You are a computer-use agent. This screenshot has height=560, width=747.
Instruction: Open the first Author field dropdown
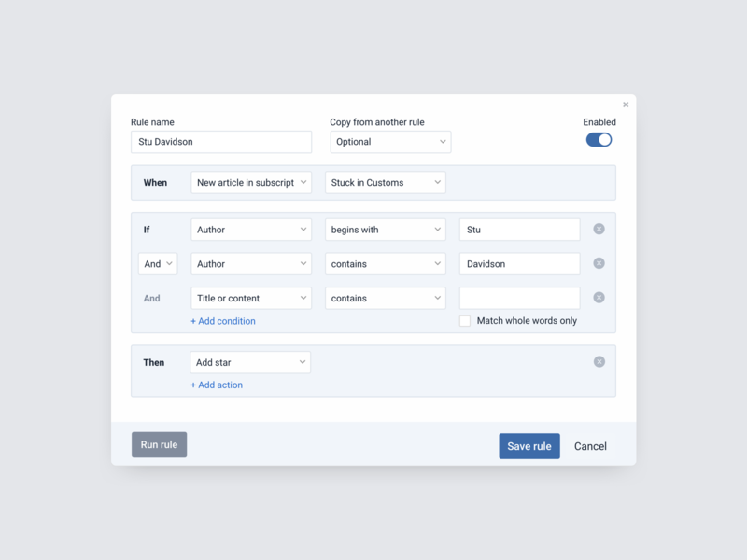[x=250, y=229]
